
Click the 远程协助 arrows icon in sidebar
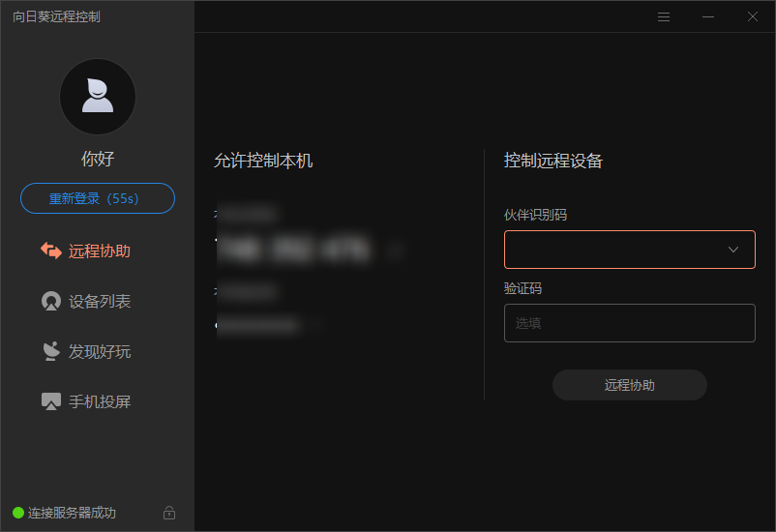point(51,251)
